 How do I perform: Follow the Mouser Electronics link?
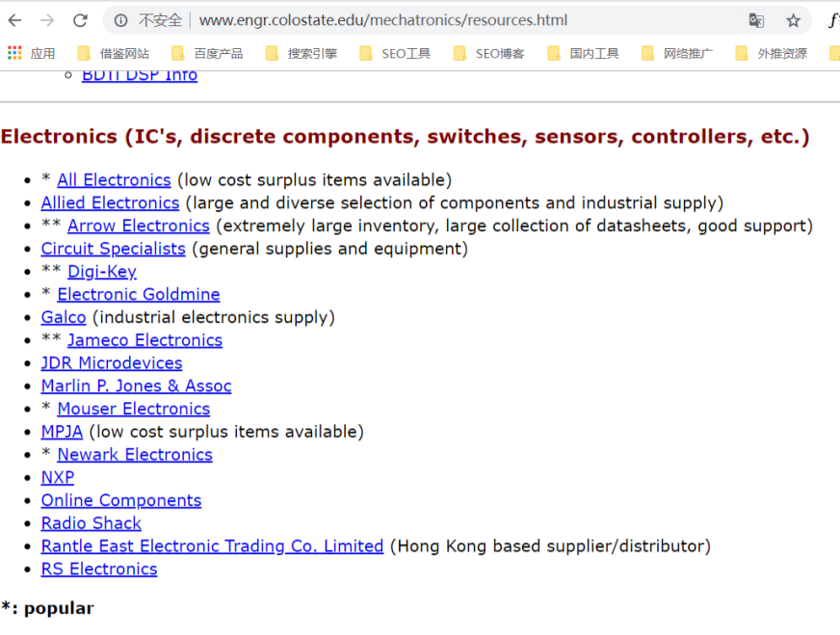(134, 409)
